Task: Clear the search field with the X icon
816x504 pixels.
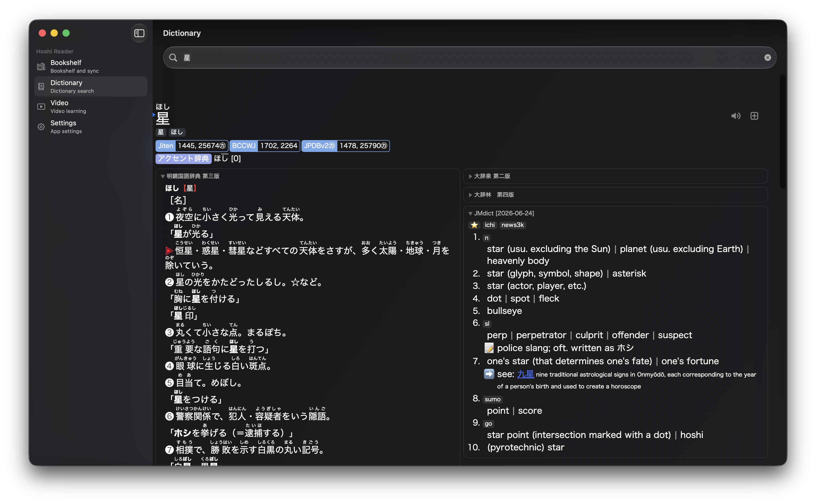Action: [767, 58]
